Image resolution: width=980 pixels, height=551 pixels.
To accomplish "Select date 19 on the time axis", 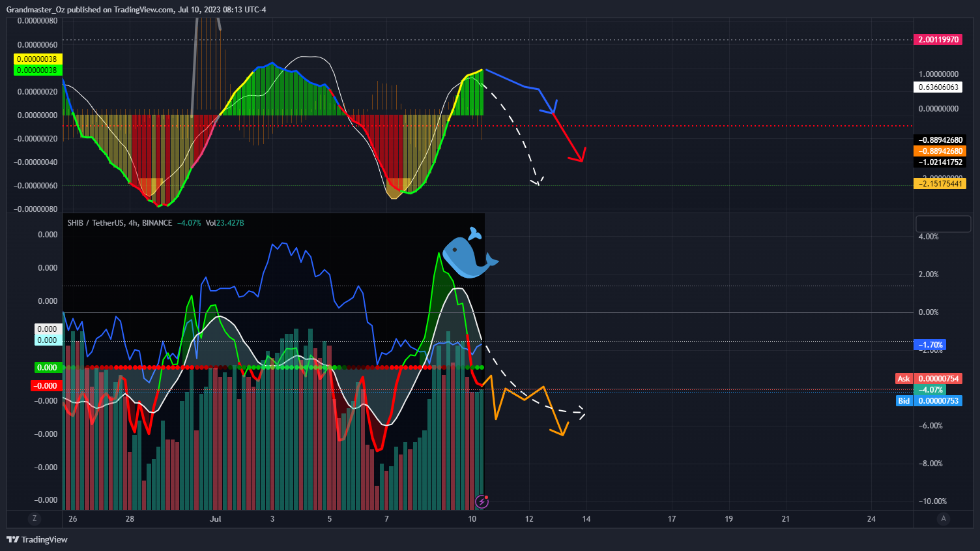I will [728, 519].
